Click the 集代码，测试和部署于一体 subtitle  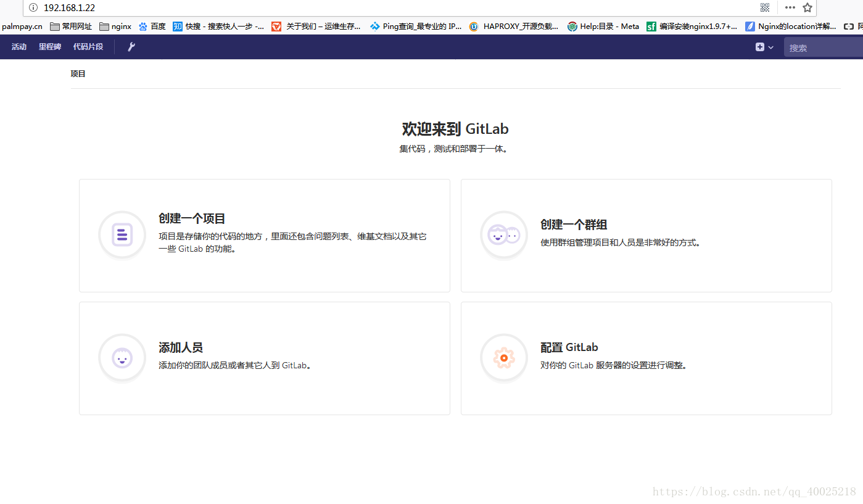tap(455, 149)
